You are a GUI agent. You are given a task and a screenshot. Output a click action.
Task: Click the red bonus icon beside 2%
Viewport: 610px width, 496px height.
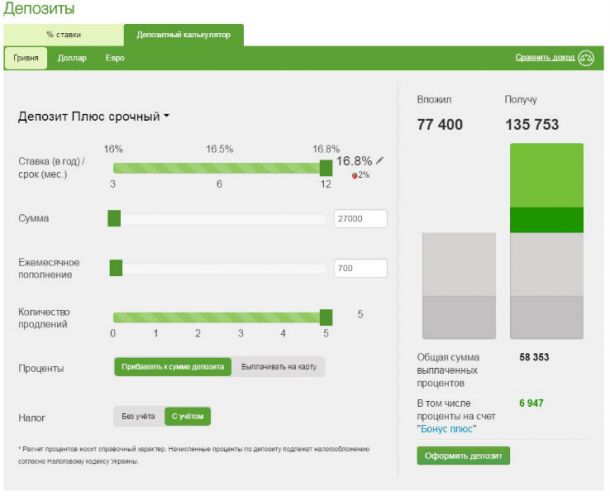[x=354, y=176]
